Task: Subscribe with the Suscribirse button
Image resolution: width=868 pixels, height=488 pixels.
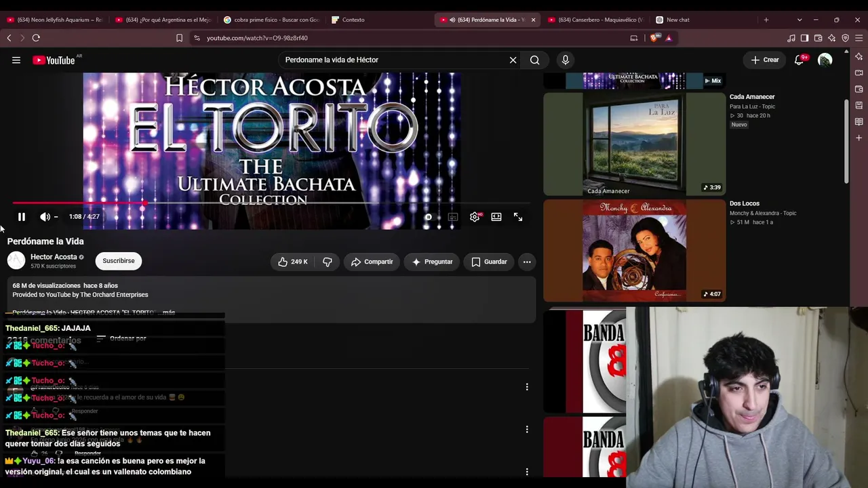Action: pos(119,261)
